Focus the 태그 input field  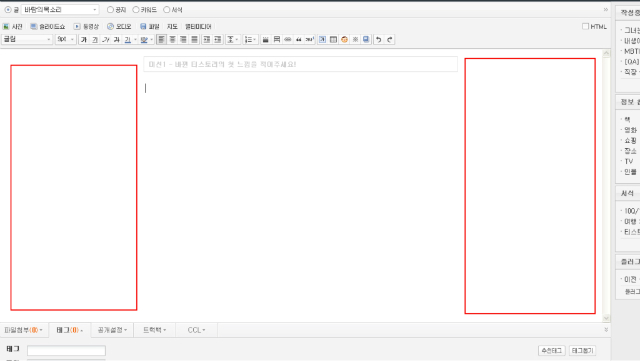pos(66,350)
